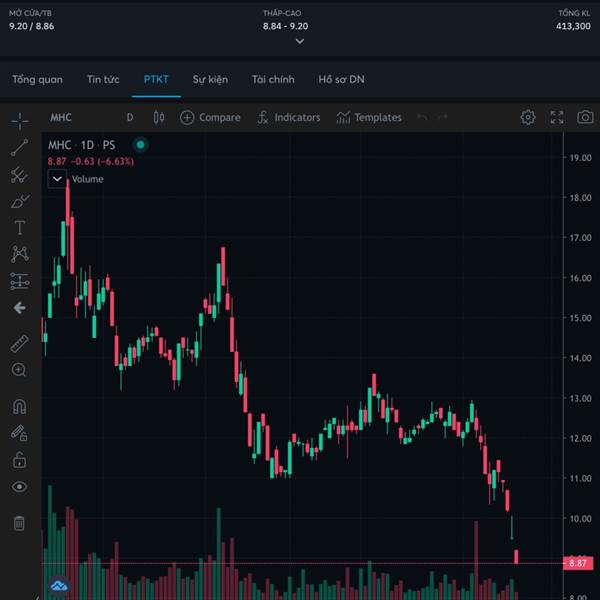Select the trend line drawing tool
Viewport: 600px width, 600px height.
[19, 148]
